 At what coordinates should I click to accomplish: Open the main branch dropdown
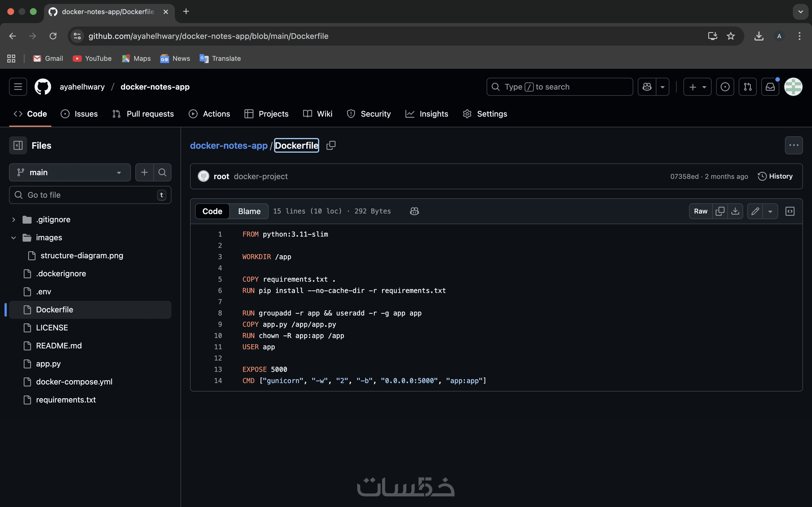coord(70,172)
